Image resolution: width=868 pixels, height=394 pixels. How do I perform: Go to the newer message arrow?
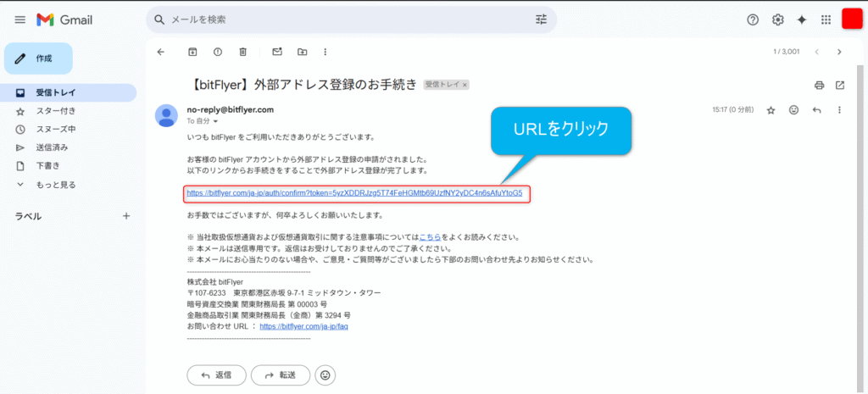click(816, 52)
